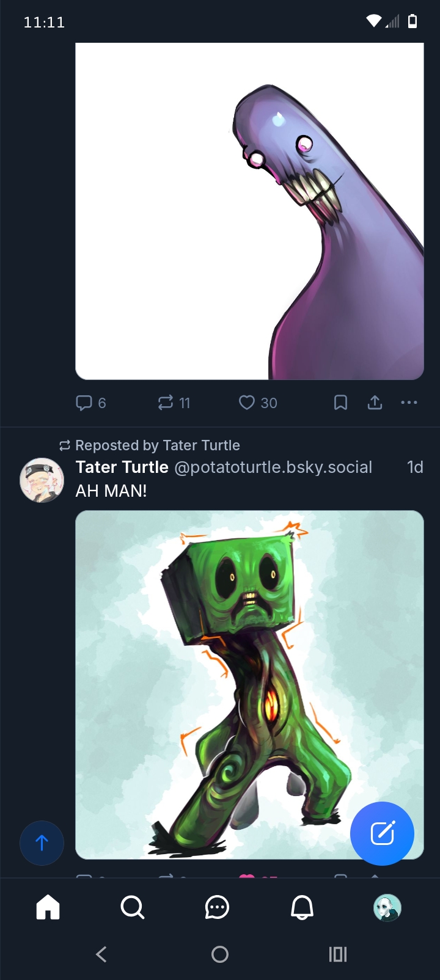The image size is (440, 980).
Task: Open Android recent apps
Action: [x=338, y=954]
